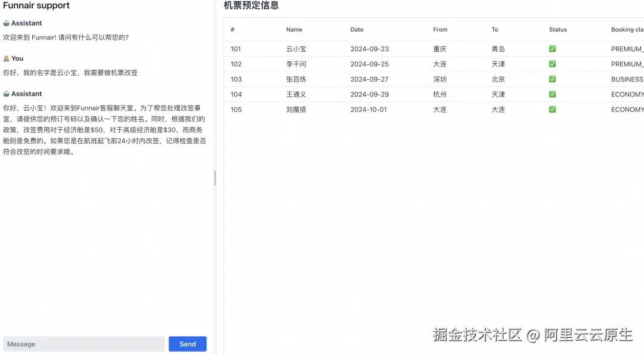Click the green status check for booking 101
The height and width of the screenshot is (354, 644).
click(x=552, y=48)
